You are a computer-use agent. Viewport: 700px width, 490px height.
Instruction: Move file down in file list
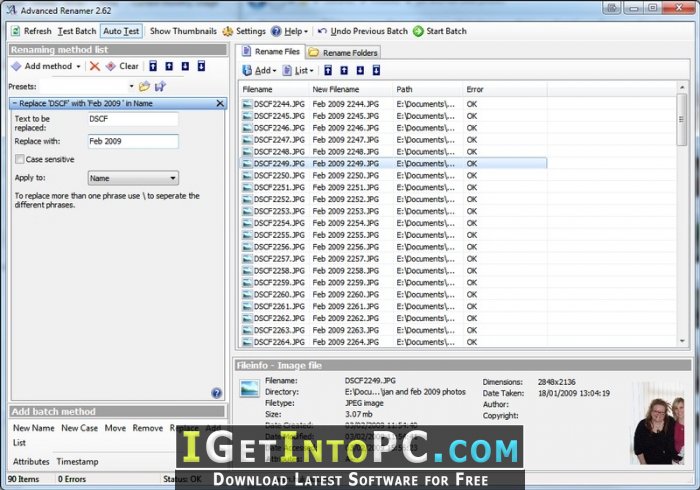pyautogui.click(x=360, y=70)
